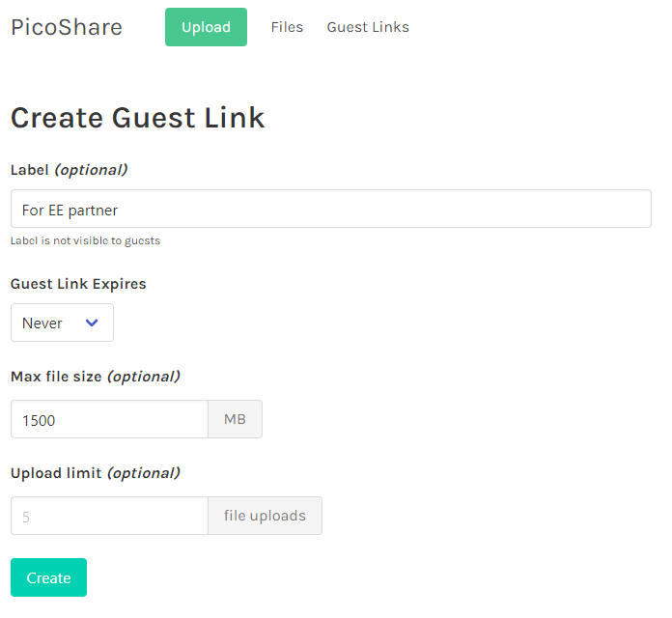Navigate to Guest Links
The width and height of the screenshot is (672, 618).
point(368,27)
